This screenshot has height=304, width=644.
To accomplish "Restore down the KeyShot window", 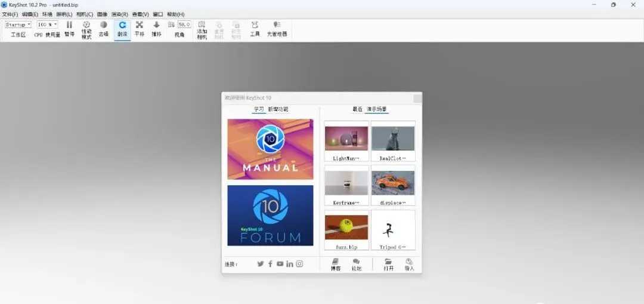I will (x=613, y=5).
